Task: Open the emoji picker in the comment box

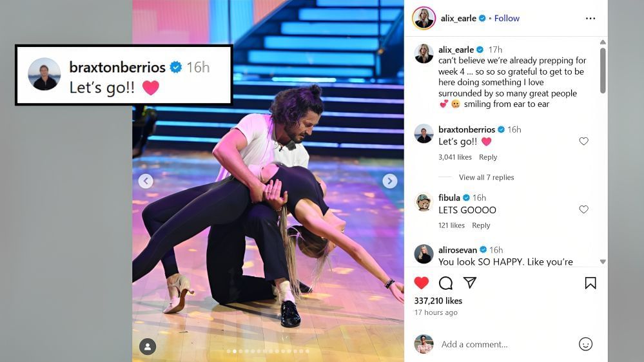Action: point(585,344)
